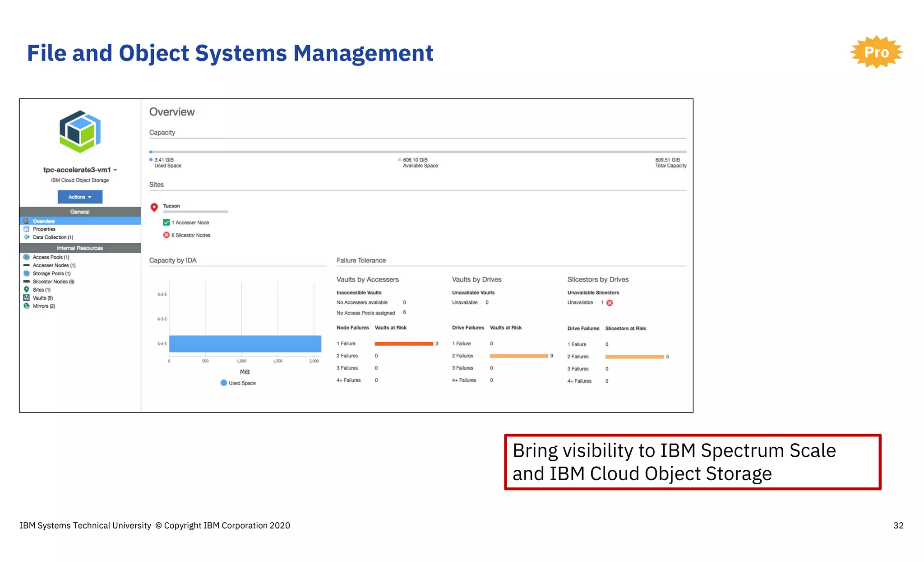This screenshot has height=561, width=924.
Task: Click the Sites map pin icon
Action: [26, 290]
